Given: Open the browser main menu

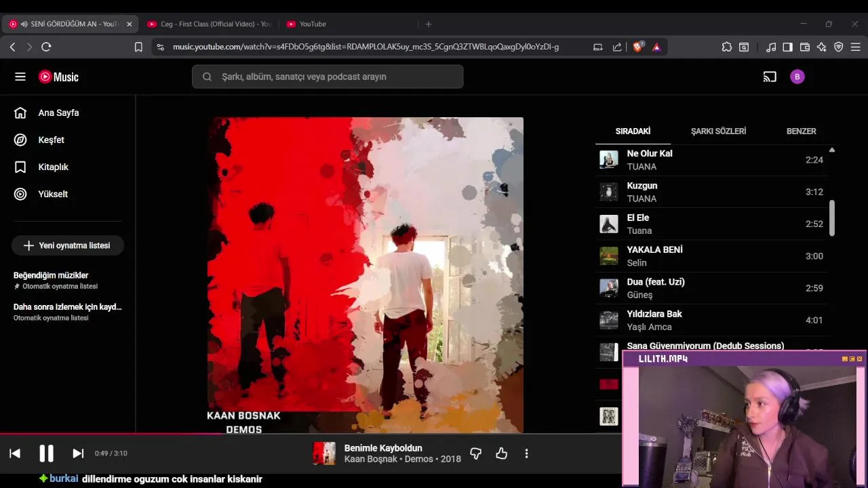Looking at the screenshot, I should click(x=856, y=47).
